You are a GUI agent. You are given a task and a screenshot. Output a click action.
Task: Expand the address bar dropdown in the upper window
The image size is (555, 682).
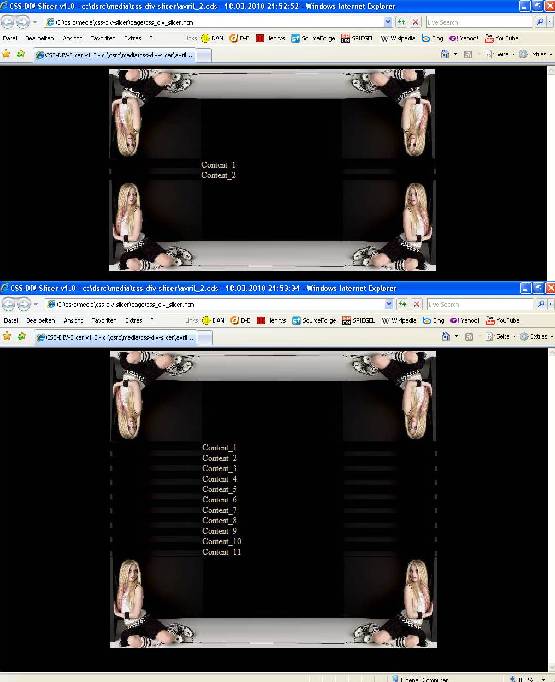click(388, 22)
